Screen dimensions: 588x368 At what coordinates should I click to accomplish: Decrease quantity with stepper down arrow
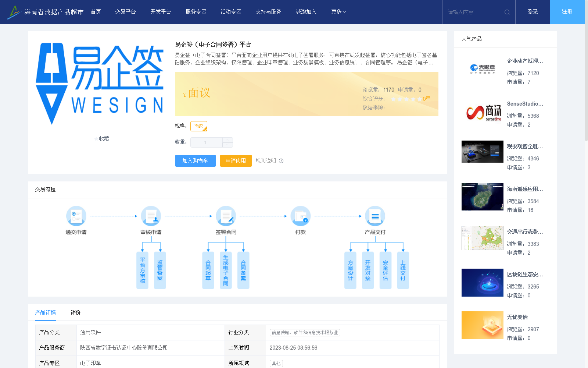point(227,145)
